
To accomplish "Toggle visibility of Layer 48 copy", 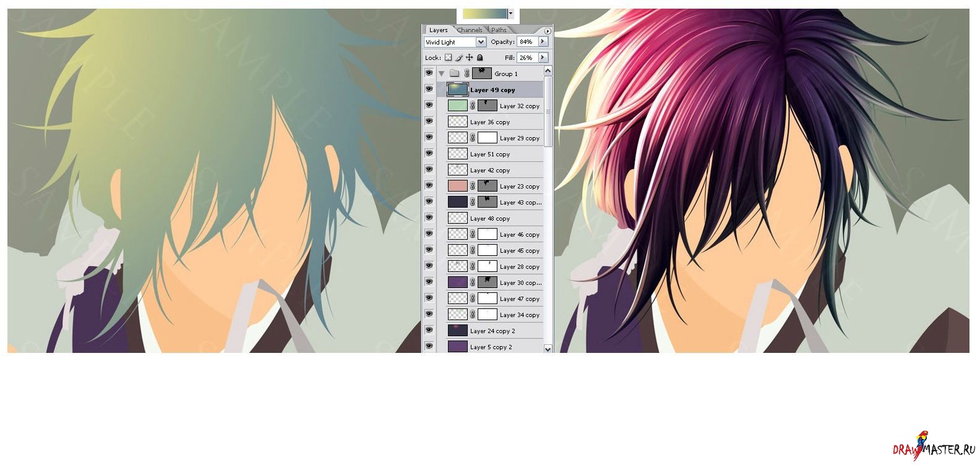I will coord(429,218).
